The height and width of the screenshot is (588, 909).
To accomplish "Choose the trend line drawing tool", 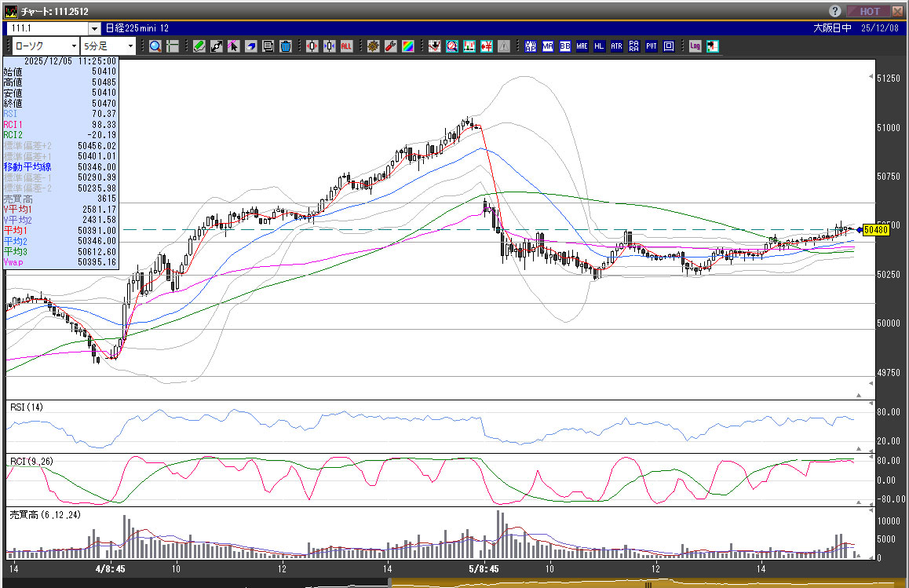I will click(217, 46).
